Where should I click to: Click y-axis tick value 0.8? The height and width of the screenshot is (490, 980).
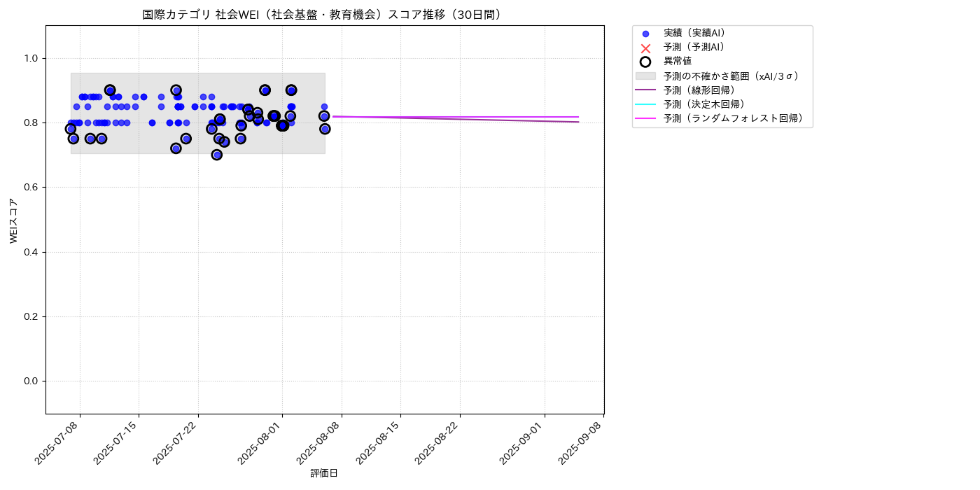click(32, 122)
